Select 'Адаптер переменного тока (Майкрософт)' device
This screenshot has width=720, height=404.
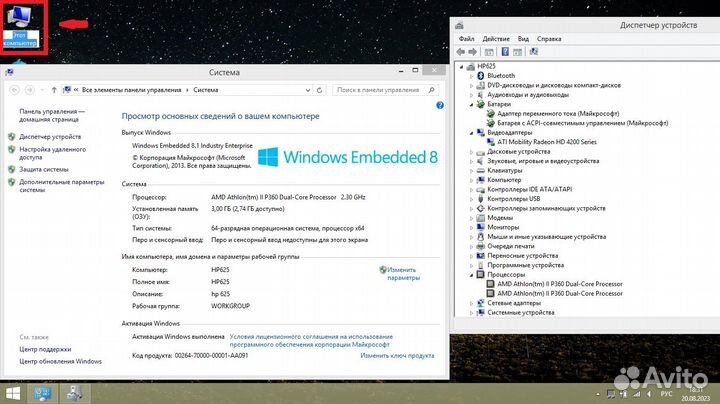point(558,113)
